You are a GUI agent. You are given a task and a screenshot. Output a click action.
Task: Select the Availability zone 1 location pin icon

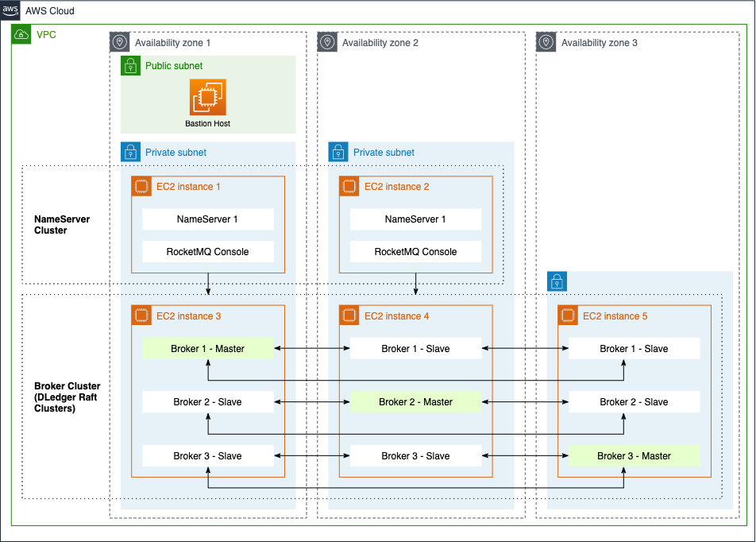pyautogui.click(x=120, y=42)
